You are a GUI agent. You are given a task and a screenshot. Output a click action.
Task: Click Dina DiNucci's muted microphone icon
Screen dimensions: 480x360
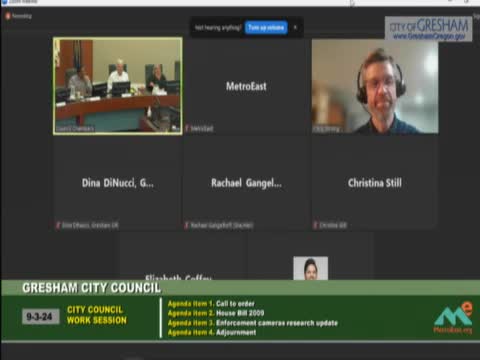click(x=58, y=225)
